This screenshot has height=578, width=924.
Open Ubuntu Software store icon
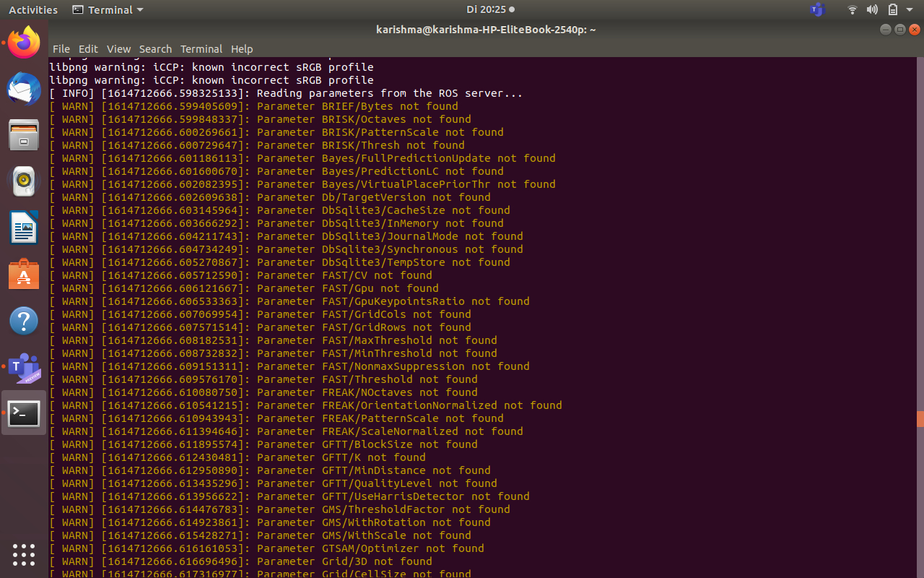point(24,275)
